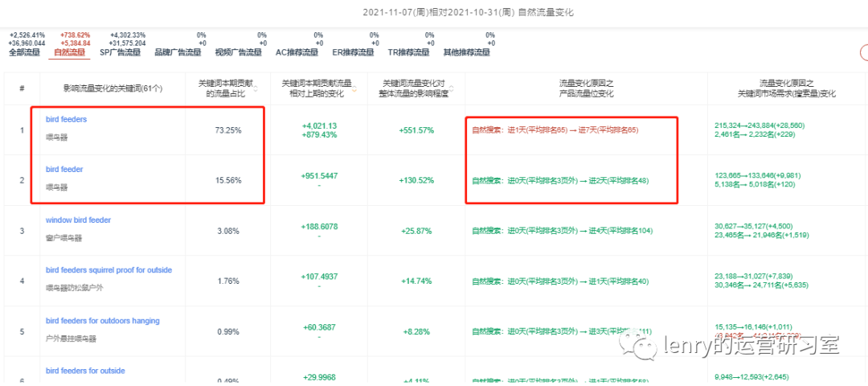Sort by 关键词本期贡献流量相对上期的变化 column
The width and height of the screenshot is (868, 386).
355,88
